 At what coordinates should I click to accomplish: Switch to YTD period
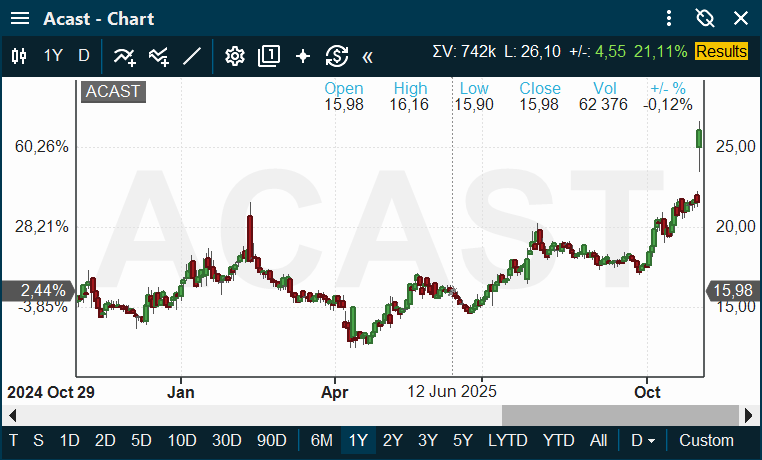(559, 441)
